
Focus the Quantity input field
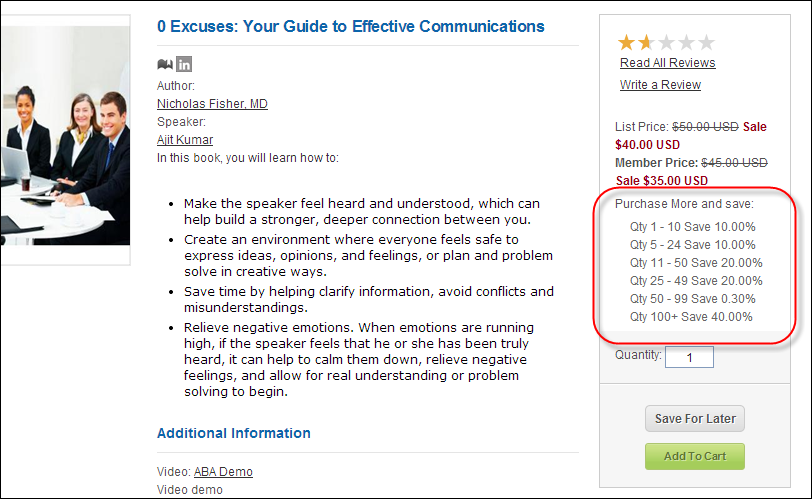coord(689,357)
